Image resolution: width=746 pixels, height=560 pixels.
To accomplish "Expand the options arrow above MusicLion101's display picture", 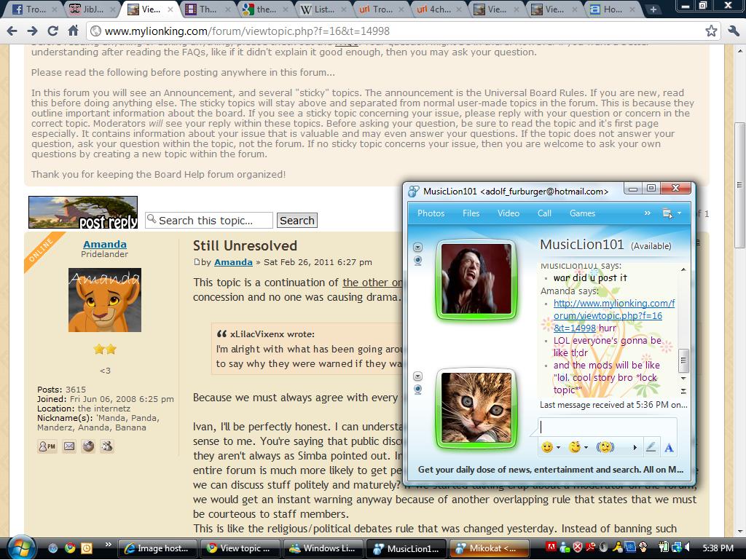I will tap(417, 248).
